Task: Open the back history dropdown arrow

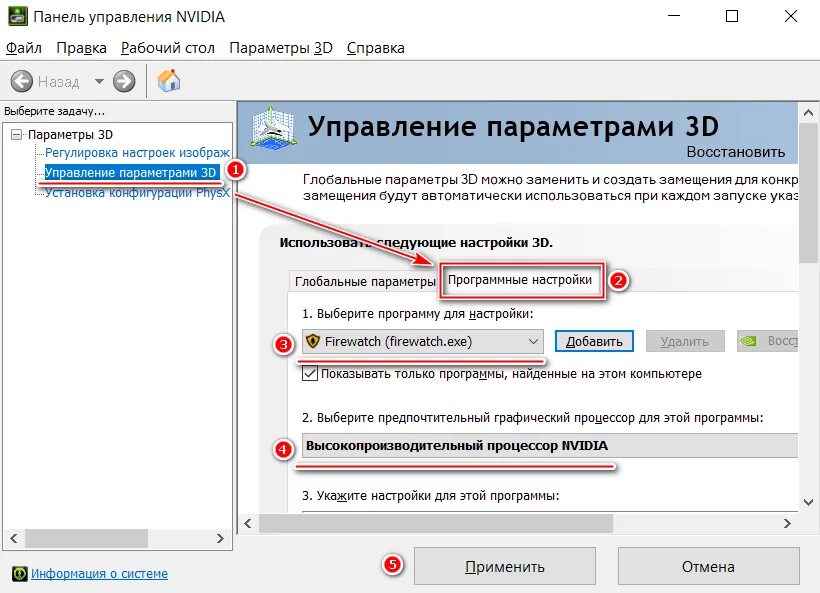Action: point(99,82)
